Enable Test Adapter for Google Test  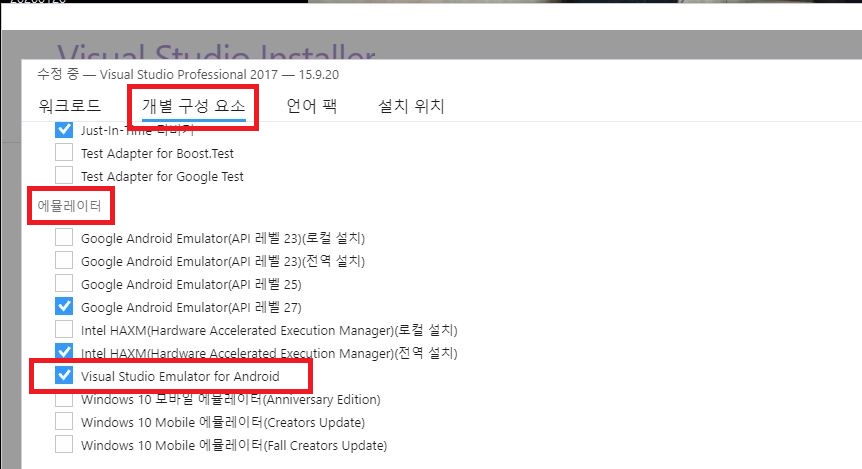click(64, 175)
